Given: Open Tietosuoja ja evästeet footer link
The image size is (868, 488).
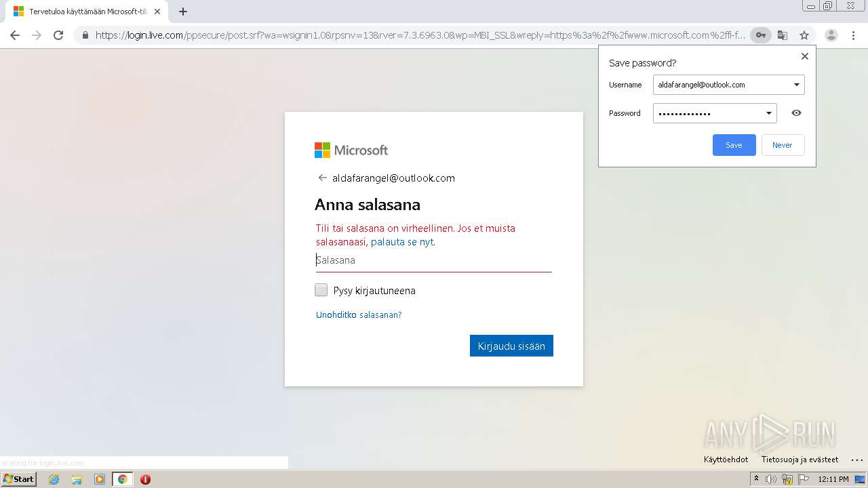Looking at the screenshot, I should 800,460.
